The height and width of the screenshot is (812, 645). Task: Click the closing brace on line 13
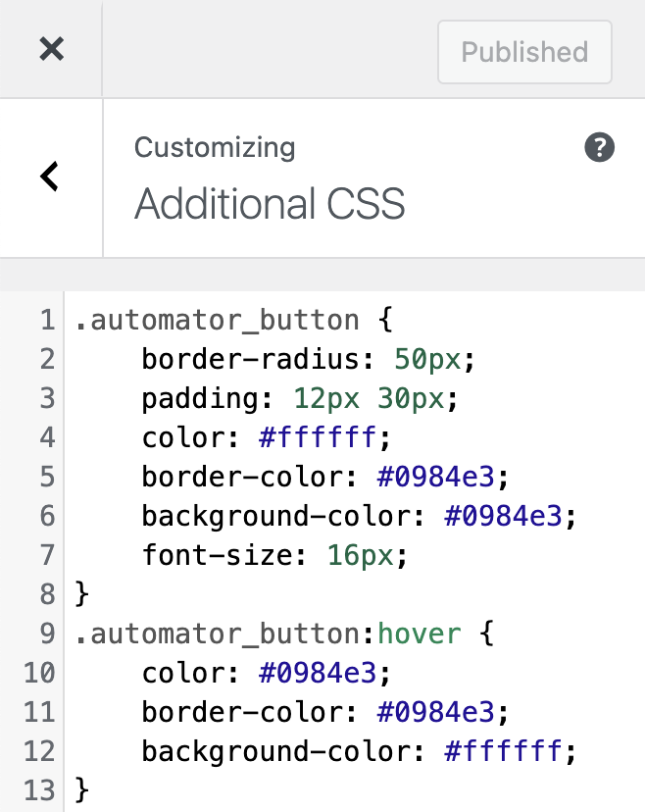(x=79, y=790)
